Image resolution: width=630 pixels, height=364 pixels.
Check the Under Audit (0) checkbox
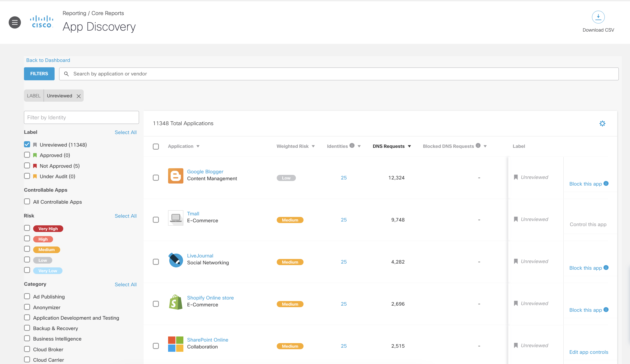pos(27,176)
